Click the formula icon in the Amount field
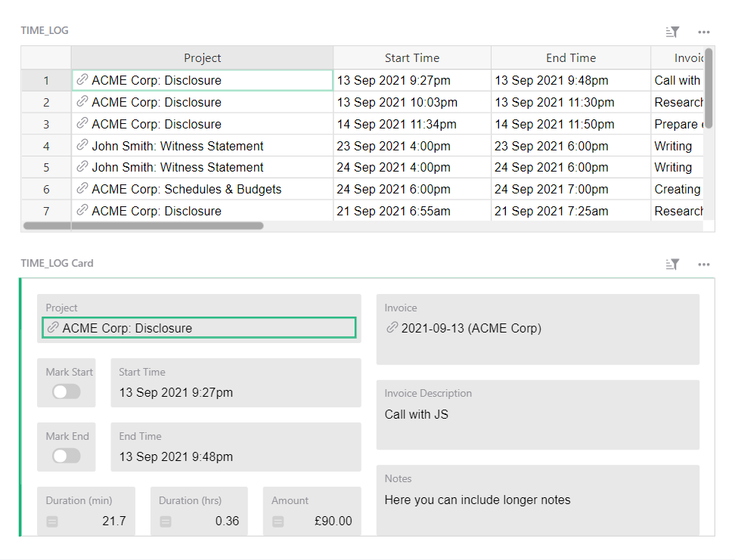Screen dimensions: 735x560 click(x=277, y=521)
